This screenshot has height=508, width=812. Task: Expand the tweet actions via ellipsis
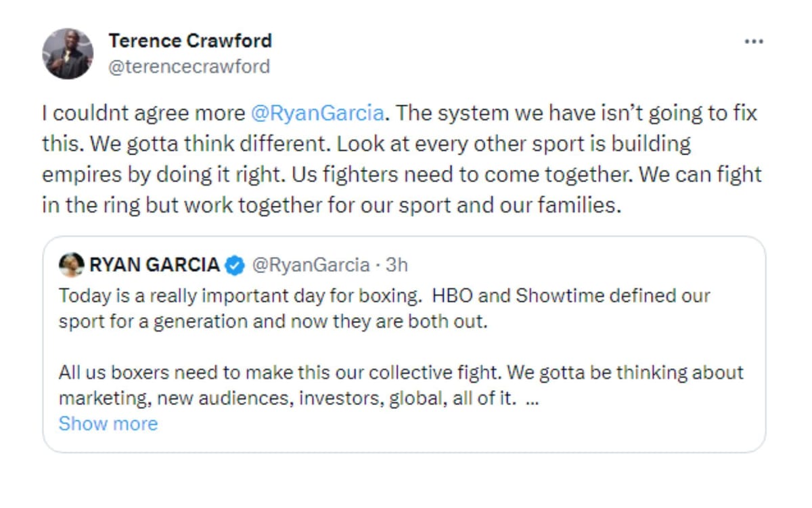coord(753,41)
